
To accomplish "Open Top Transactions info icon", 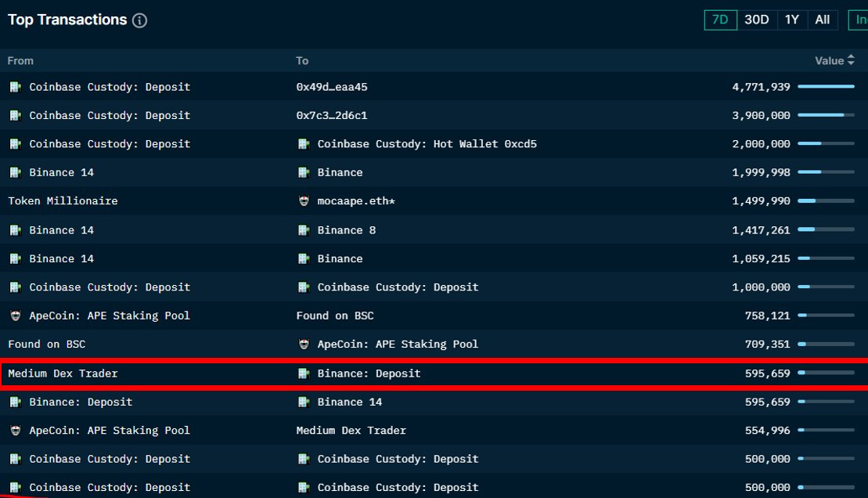I will [139, 20].
